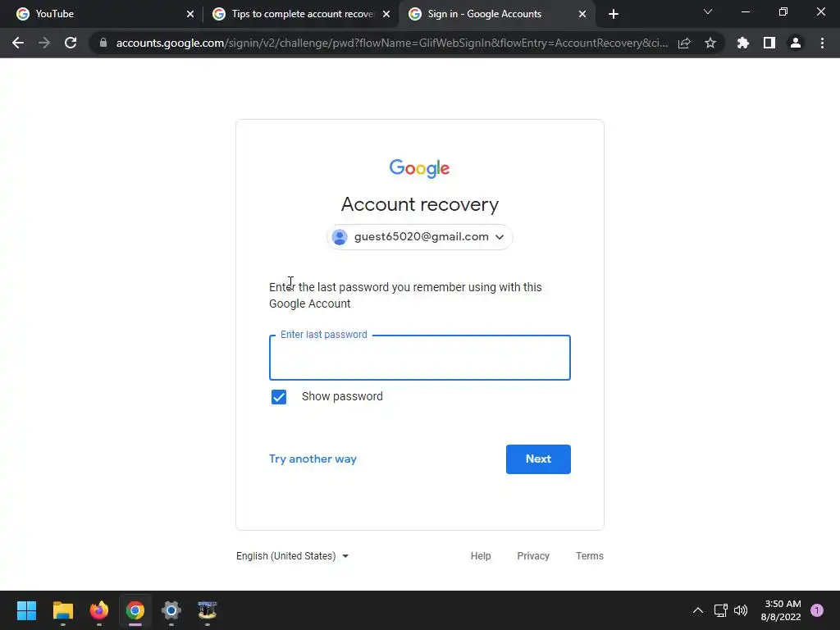Switch to Tips to complete account recovery tab
This screenshot has width=840, height=630.
pos(302,14)
